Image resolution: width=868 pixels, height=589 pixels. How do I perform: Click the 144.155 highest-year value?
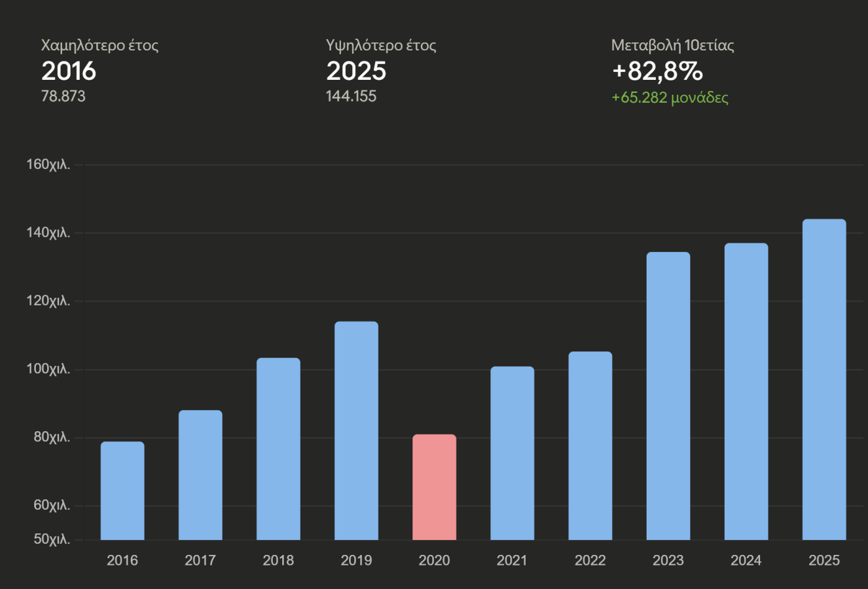coord(351,96)
